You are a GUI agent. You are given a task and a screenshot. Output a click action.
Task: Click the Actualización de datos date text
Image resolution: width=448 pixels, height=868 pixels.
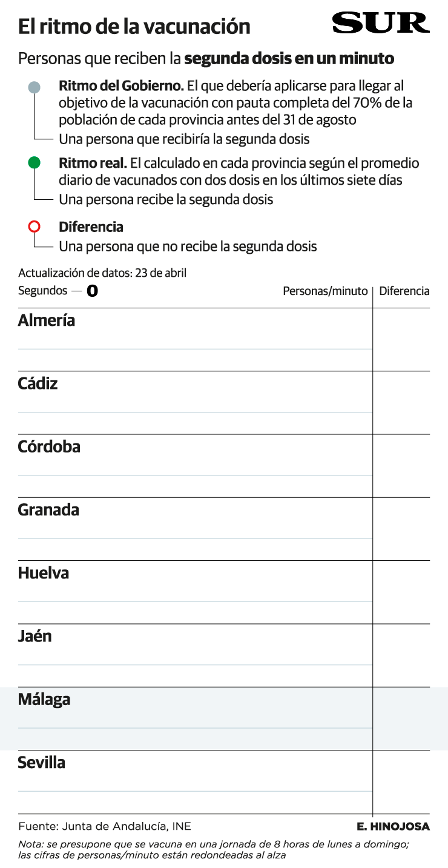pyautogui.click(x=102, y=273)
